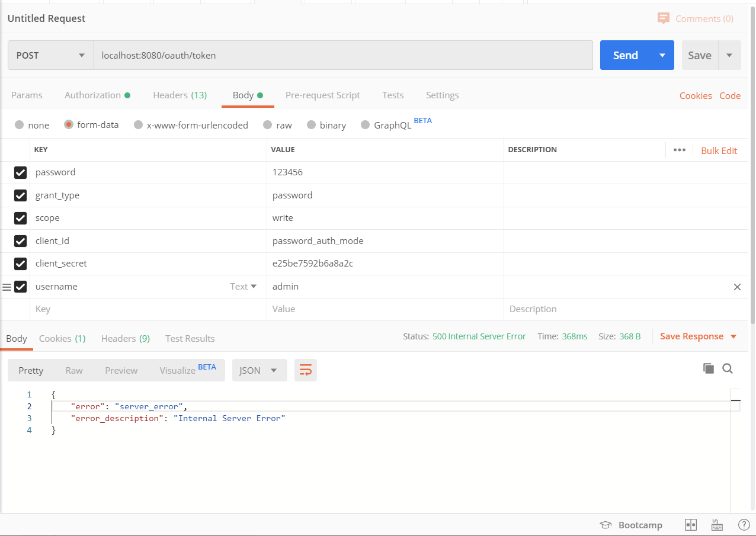
Task: Open the three-dot column options menu
Action: click(x=680, y=150)
